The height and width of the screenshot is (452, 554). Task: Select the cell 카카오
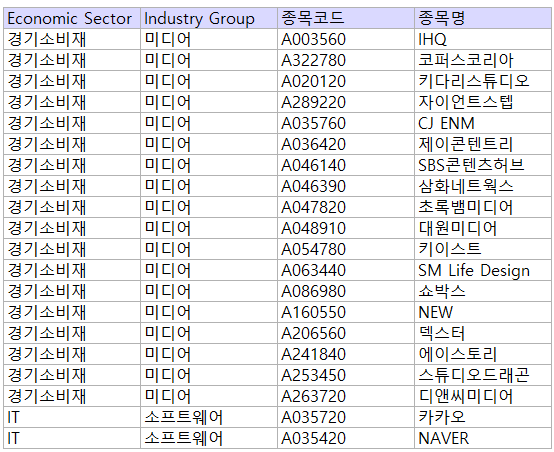[x=483, y=417]
